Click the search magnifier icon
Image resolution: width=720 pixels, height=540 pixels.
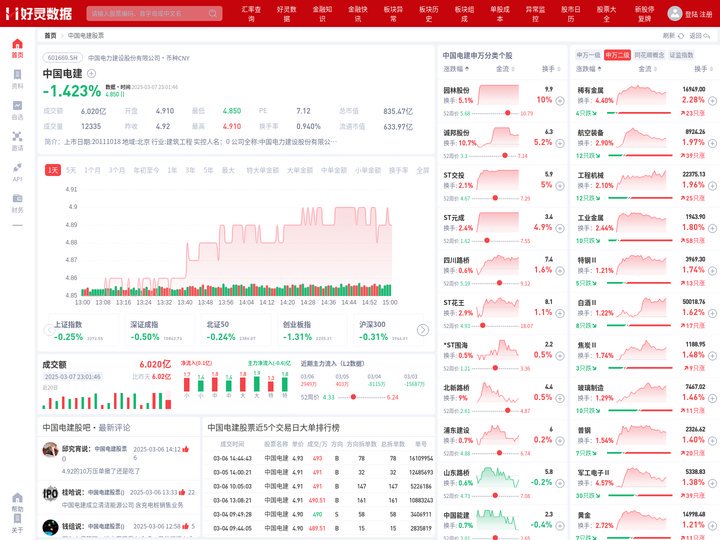point(213,13)
